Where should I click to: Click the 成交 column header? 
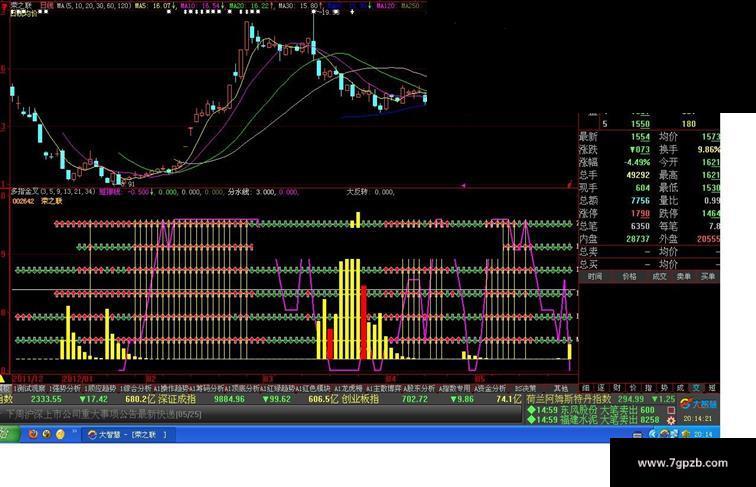click(659, 276)
